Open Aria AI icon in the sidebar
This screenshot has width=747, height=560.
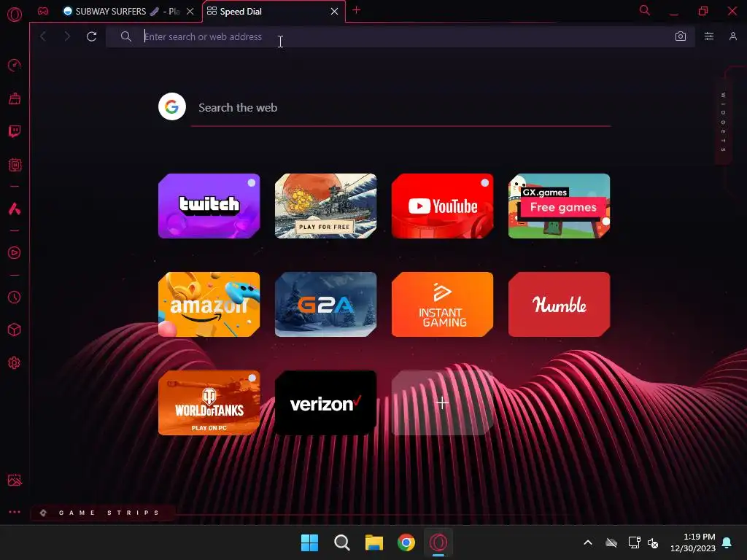pyautogui.click(x=15, y=209)
